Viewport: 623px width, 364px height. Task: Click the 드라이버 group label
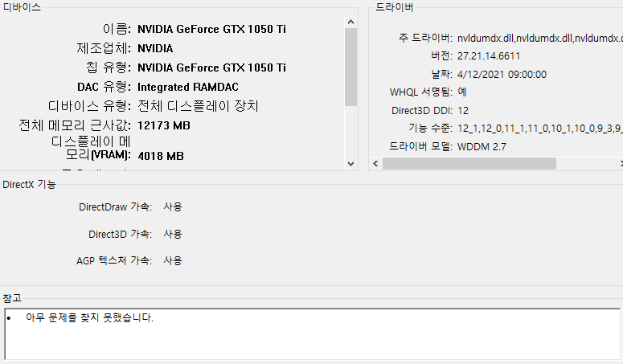(395, 7)
